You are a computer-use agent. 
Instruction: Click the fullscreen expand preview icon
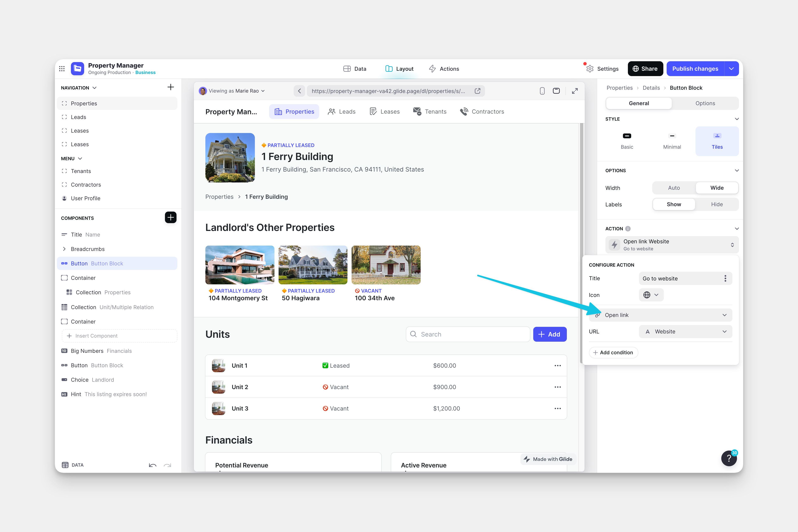pos(575,91)
